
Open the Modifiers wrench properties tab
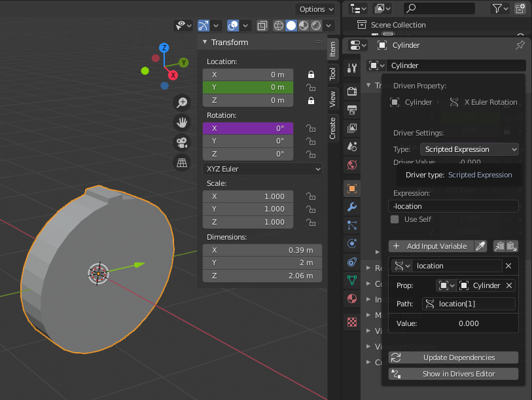[x=352, y=207]
